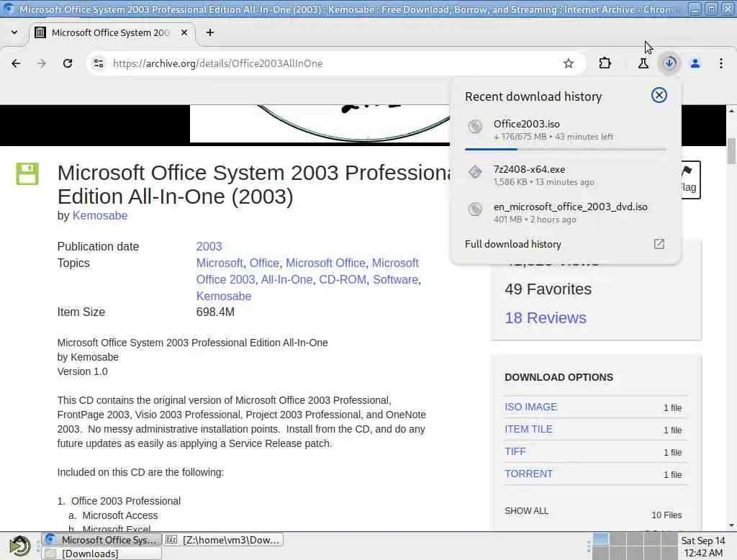
Task: Open the tab search dropdown arrow
Action: (x=14, y=32)
